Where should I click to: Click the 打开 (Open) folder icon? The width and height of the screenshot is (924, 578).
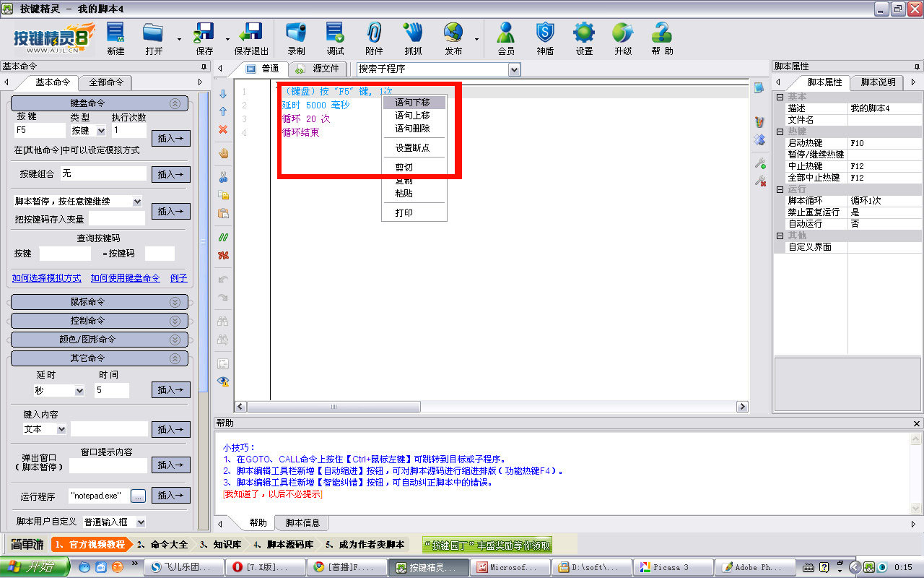coord(153,33)
